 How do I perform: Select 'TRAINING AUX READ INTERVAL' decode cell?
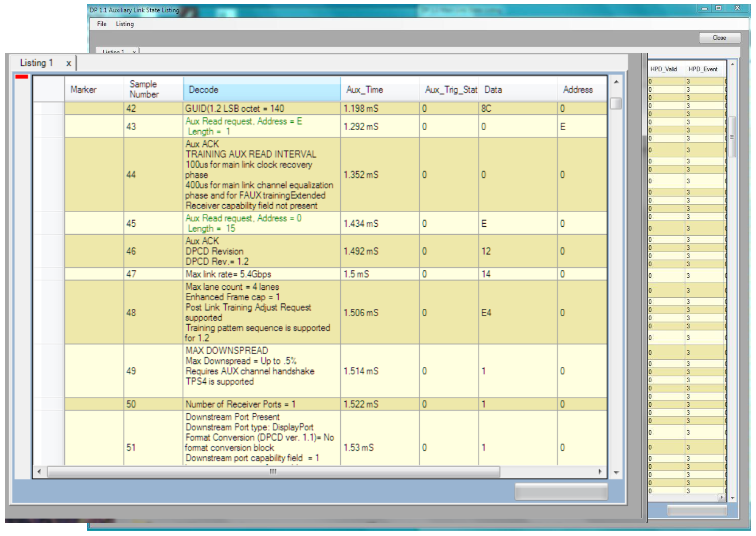[262, 175]
